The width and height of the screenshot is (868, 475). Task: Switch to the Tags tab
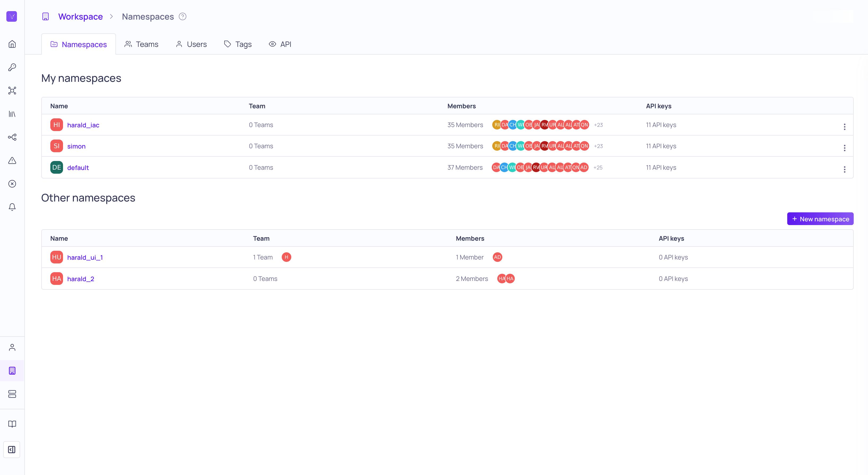(x=238, y=44)
